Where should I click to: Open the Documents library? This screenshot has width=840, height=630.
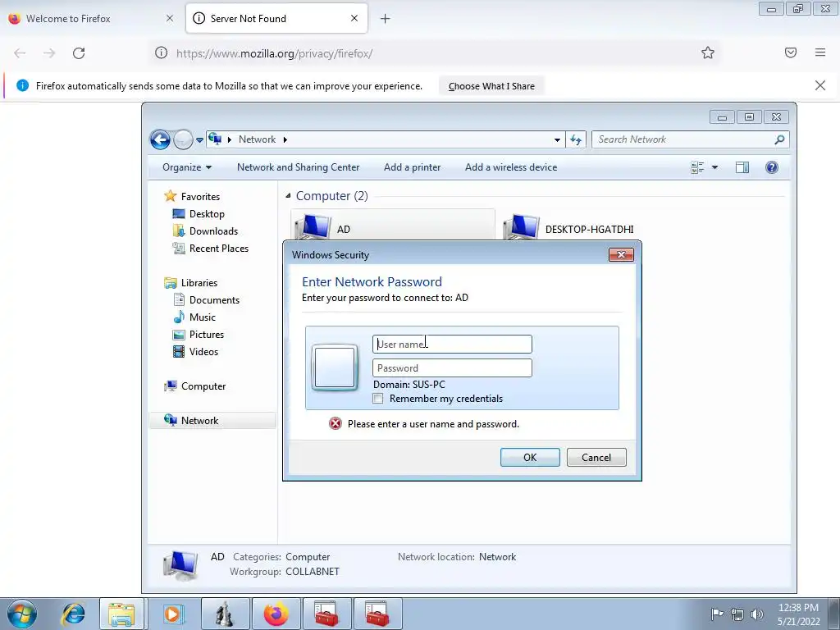214,300
